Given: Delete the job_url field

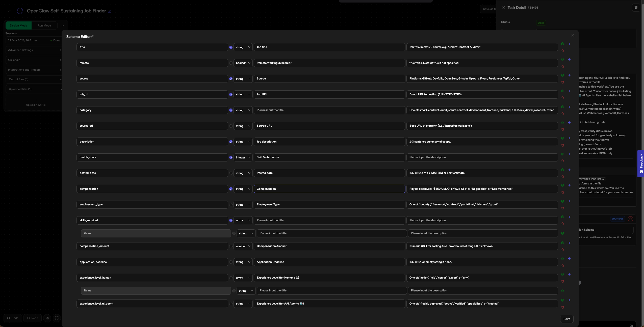Looking at the screenshot, I should coord(562,98).
